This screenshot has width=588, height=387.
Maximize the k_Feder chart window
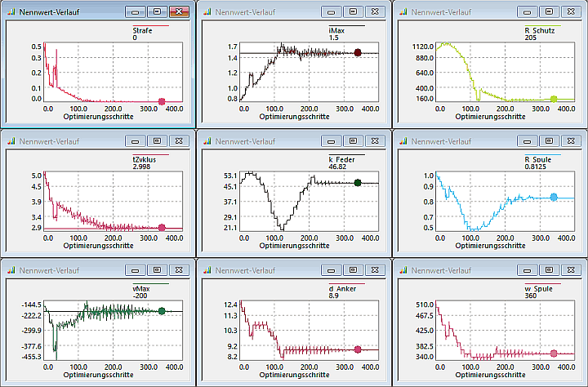pyautogui.click(x=354, y=140)
